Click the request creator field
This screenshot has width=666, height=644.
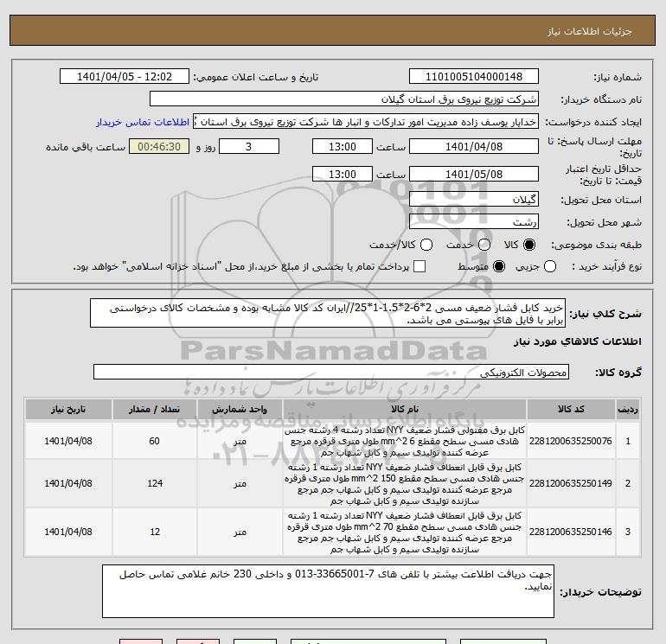coord(366,121)
